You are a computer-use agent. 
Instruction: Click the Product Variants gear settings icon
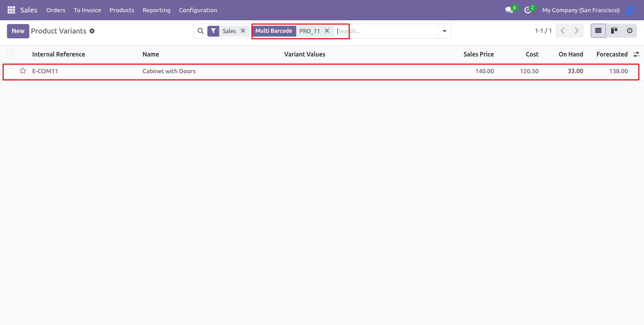(x=92, y=31)
